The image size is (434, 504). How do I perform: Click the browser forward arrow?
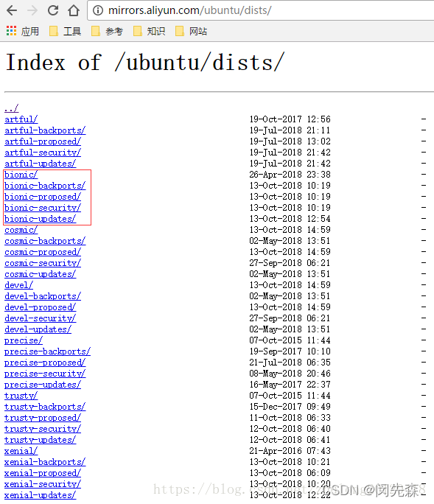(x=32, y=10)
